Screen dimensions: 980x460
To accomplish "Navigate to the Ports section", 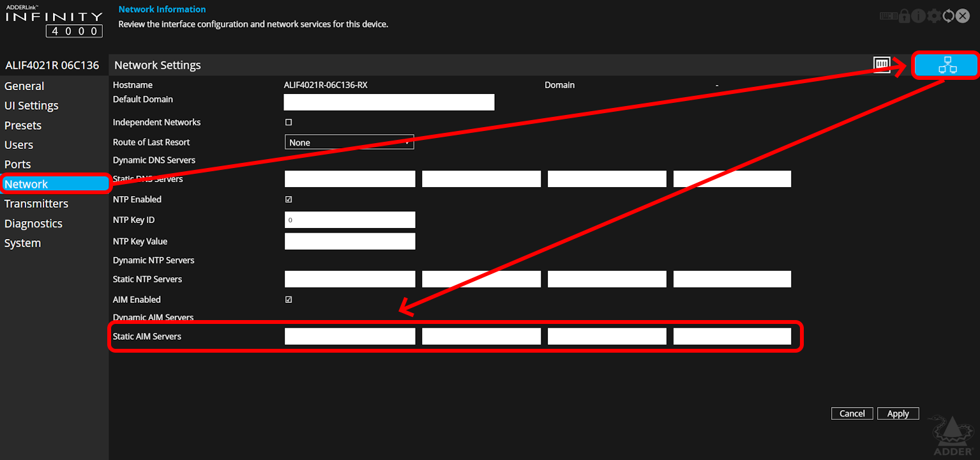I will 18,164.
